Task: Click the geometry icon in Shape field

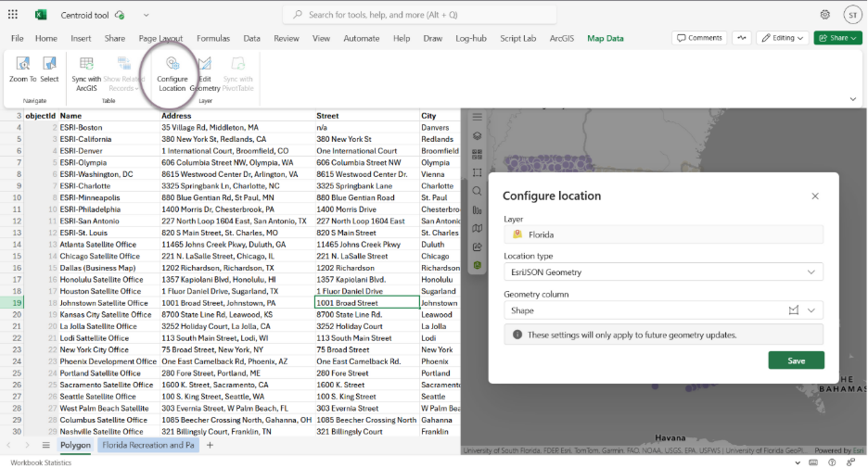Action: tap(793, 310)
